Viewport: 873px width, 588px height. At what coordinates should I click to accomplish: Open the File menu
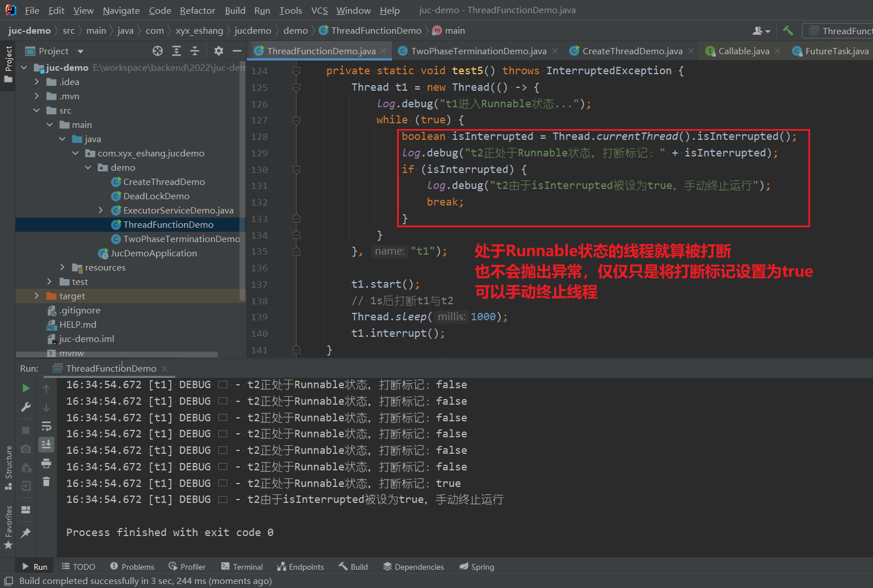(x=32, y=10)
